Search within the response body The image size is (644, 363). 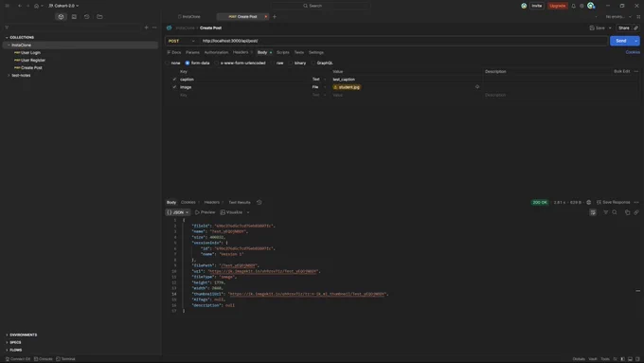(x=615, y=212)
